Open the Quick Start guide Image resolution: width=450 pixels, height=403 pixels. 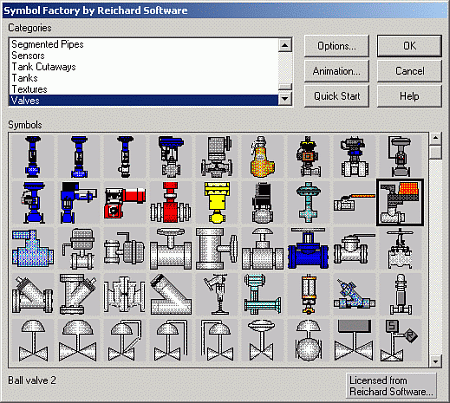[x=336, y=96]
